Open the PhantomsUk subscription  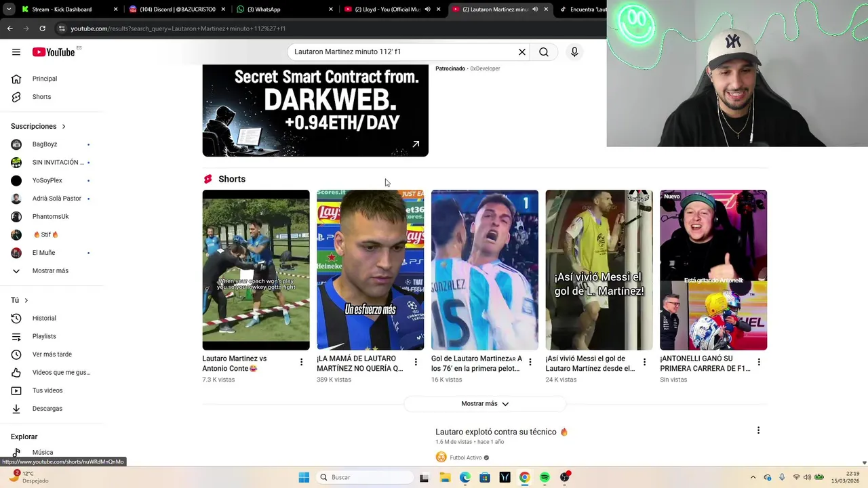coord(51,216)
